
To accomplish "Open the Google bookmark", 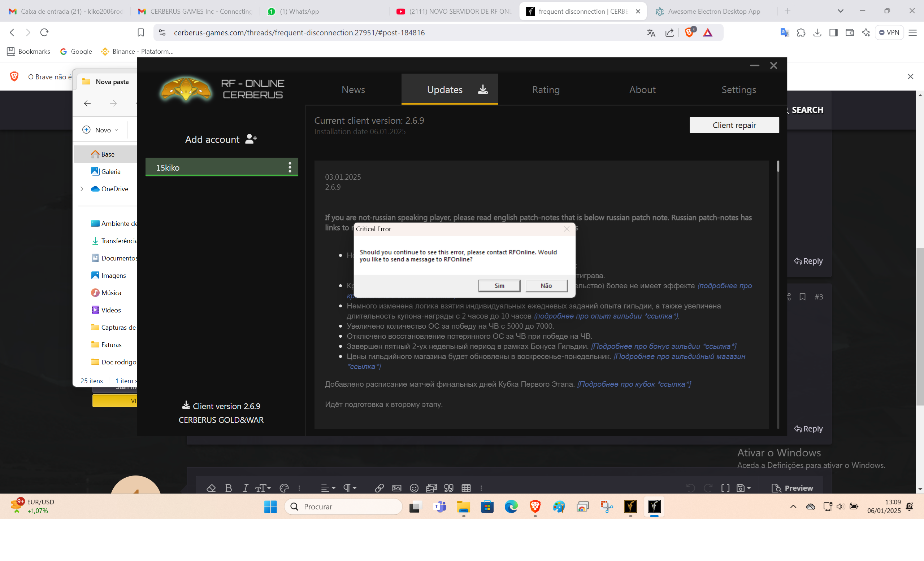I will [76, 51].
